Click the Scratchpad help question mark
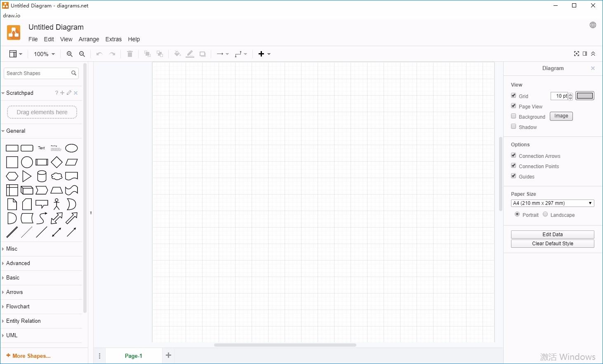The width and height of the screenshot is (603, 364). click(57, 93)
